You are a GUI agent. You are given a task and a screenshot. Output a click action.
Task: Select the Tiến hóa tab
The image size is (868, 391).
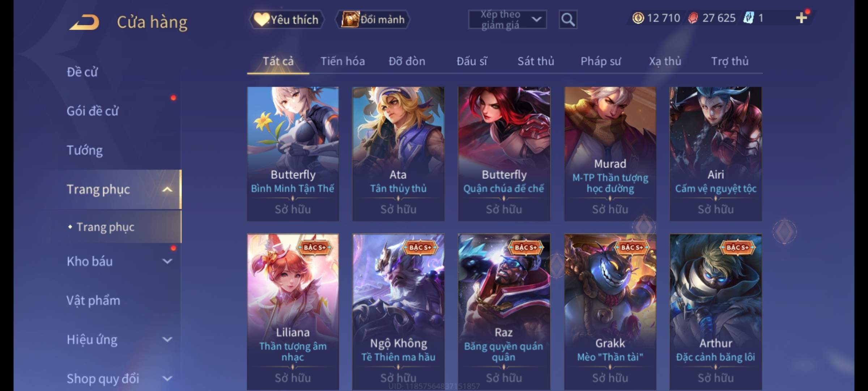click(342, 61)
